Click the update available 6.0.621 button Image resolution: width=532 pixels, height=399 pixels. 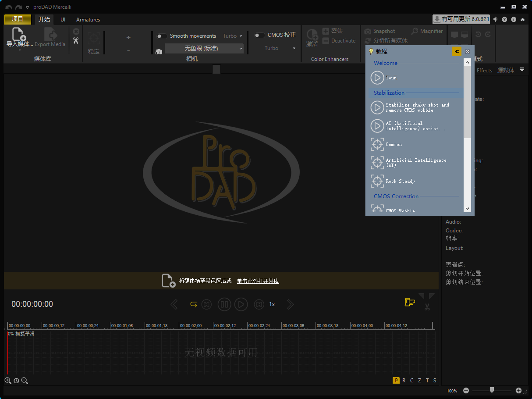point(461,19)
